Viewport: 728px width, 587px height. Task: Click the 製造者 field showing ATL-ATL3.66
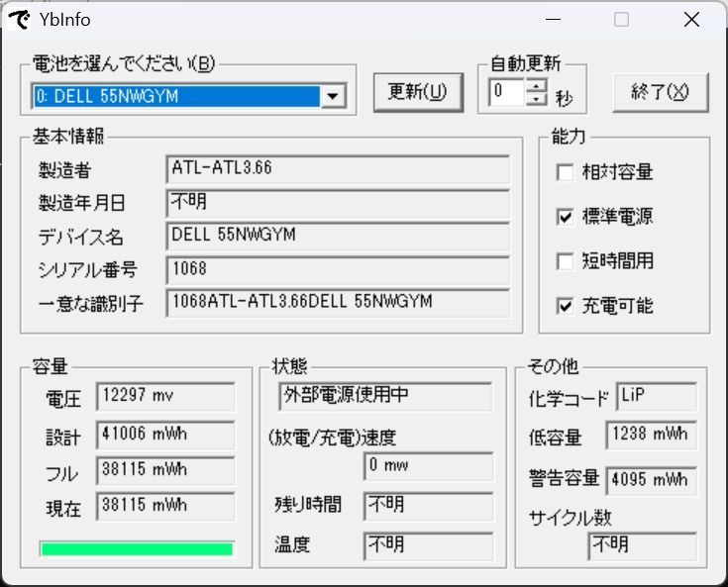coord(338,169)
